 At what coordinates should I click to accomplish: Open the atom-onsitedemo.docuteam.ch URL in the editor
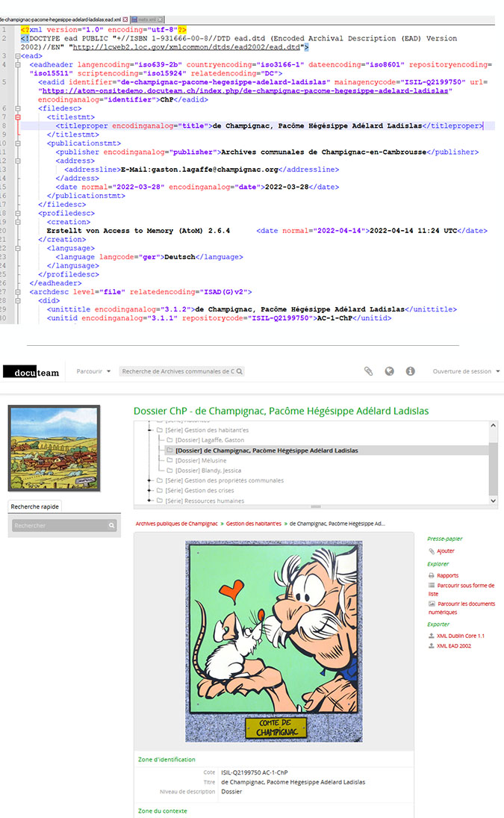[x=245, y=91]
